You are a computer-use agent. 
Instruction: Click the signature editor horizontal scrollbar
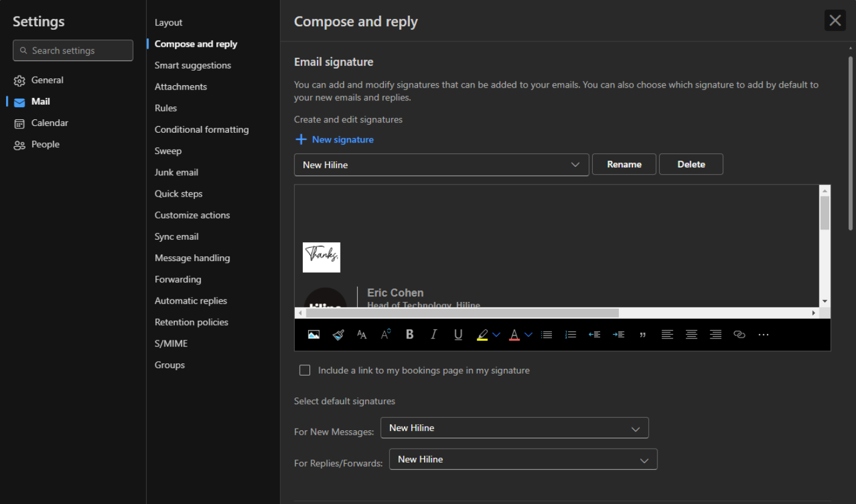click(x=462, y=313)
